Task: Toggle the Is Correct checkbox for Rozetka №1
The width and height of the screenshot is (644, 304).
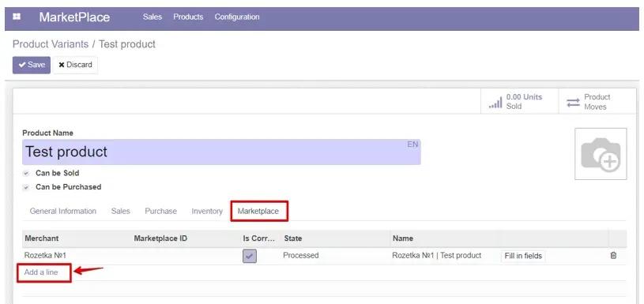Action: pos(250,256)
